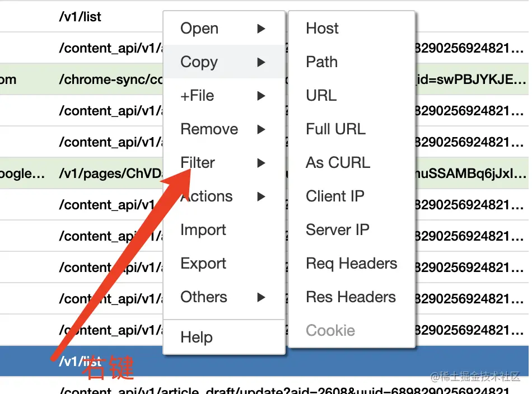Choose Export from the context menu
Viewport: 532px width, 394px height.
pos(224,264)
